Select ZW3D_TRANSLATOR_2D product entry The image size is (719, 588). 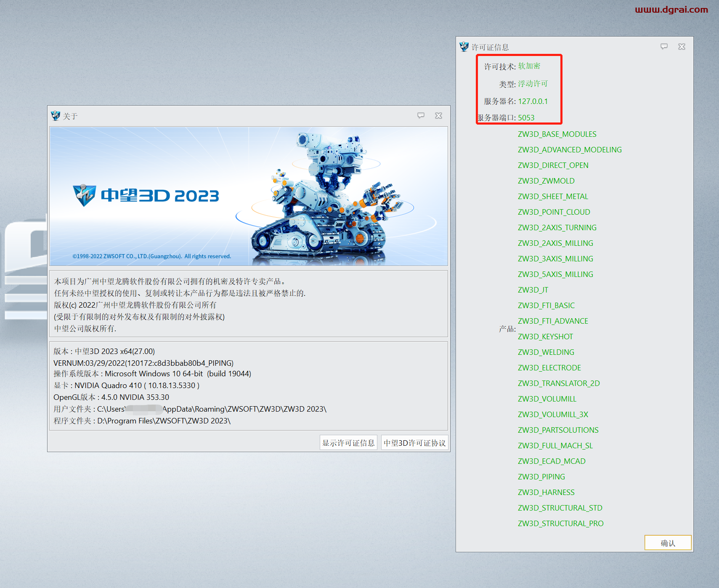coord(559,383)
